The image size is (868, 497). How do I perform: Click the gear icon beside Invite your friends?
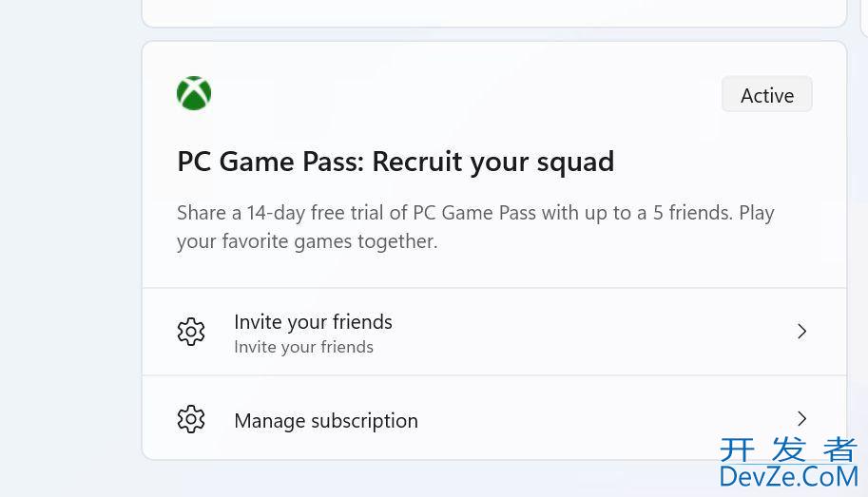pyautogui.click(x=191, y=332)
